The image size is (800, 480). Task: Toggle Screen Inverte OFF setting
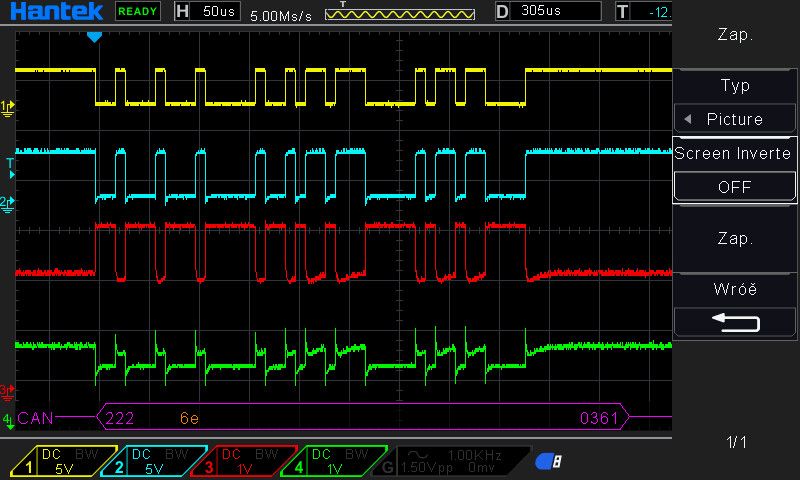735,187
